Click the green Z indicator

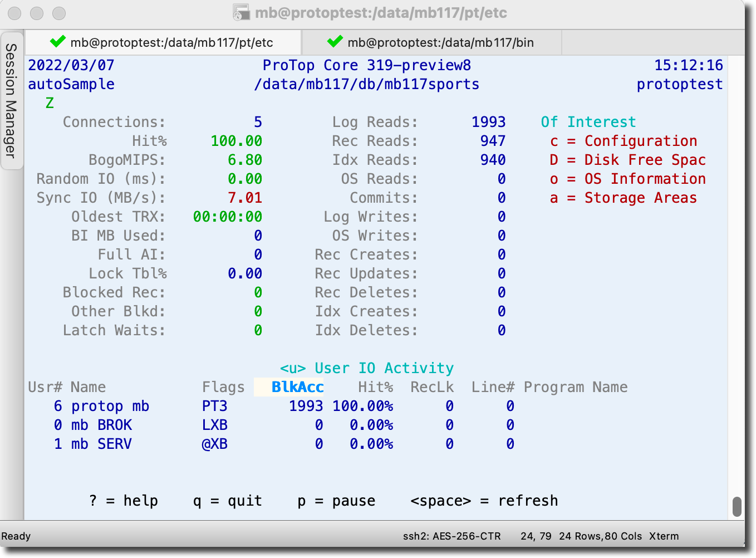[50, 104]
